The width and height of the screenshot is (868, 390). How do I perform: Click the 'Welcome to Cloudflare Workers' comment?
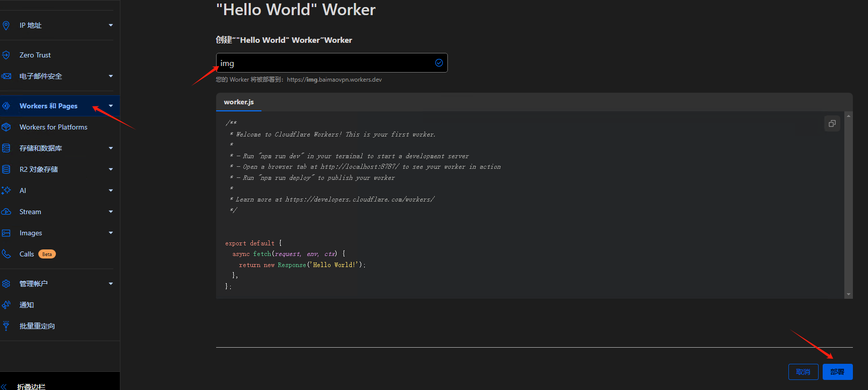[333, 135]
